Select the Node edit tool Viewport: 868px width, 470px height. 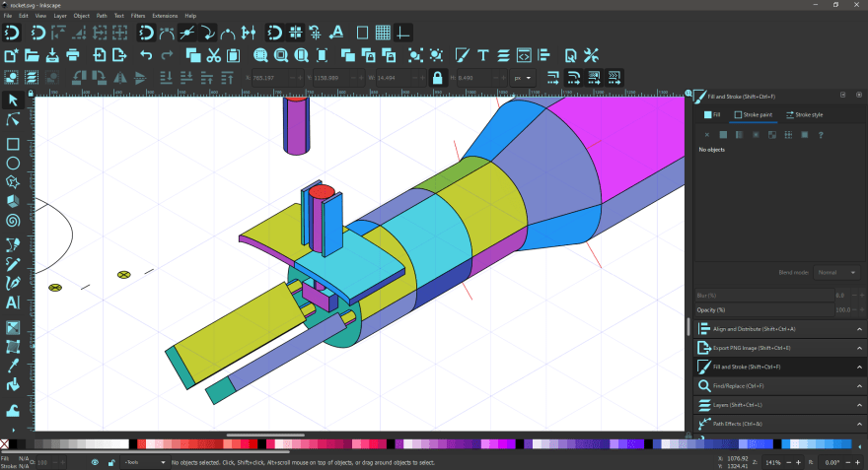(x=13, y=119)
